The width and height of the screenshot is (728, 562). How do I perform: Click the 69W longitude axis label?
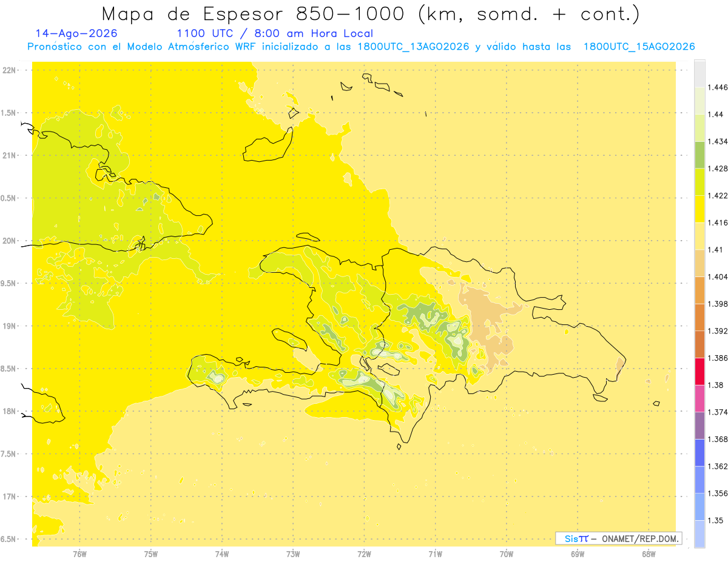578,554
